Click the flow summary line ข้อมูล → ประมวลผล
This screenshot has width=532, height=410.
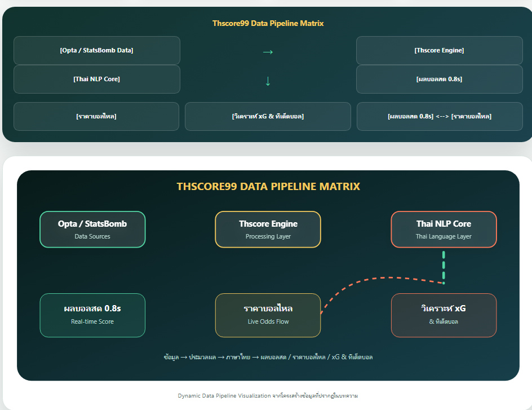[268, 357]
